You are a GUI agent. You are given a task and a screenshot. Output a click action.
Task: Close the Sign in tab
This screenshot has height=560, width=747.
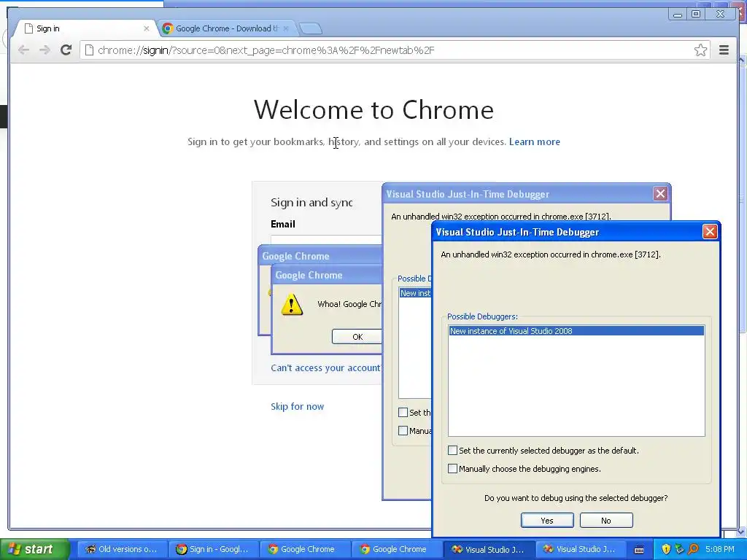(146, 28)
